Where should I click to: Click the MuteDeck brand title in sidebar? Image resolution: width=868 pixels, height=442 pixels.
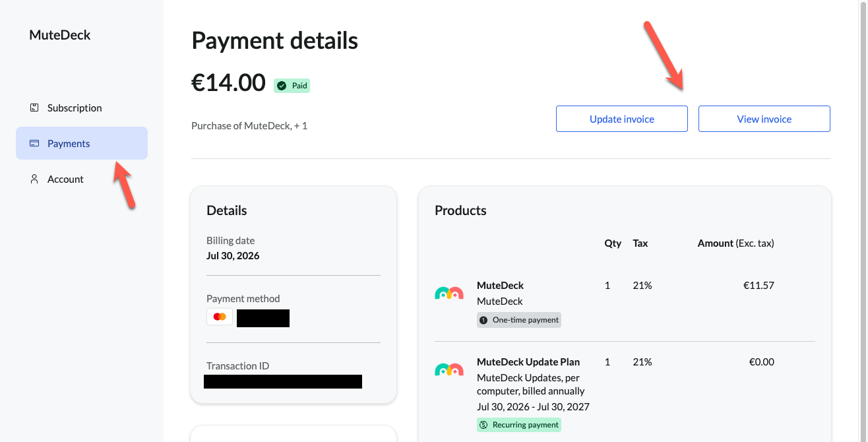pos(60,35)
